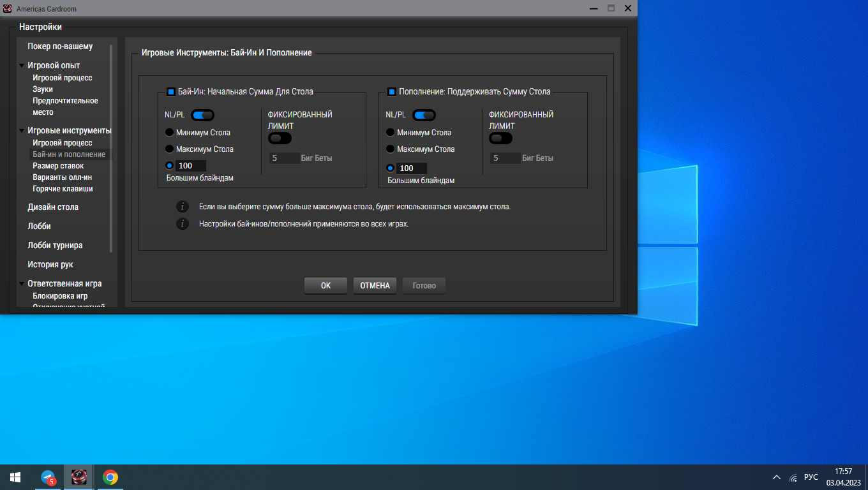Open Блокировка игр settings
This screenshot has height=490, width=868.
tap(60, 296)
